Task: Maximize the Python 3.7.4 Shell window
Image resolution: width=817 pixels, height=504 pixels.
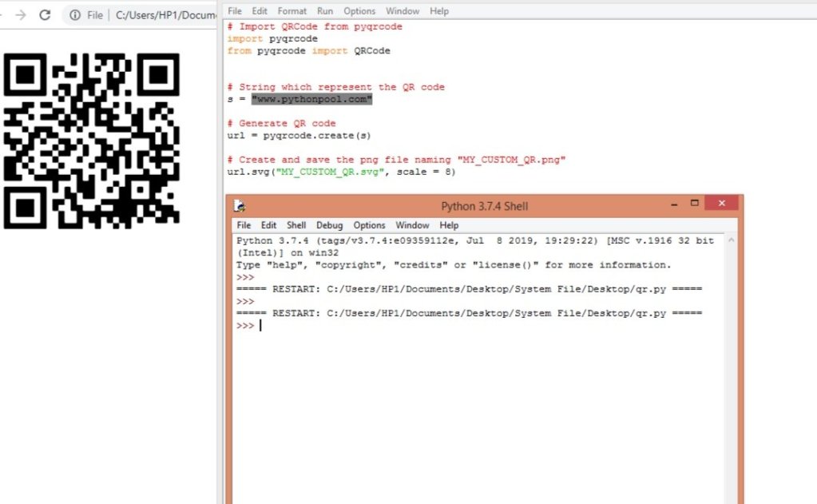Action: tap(694, 203)
